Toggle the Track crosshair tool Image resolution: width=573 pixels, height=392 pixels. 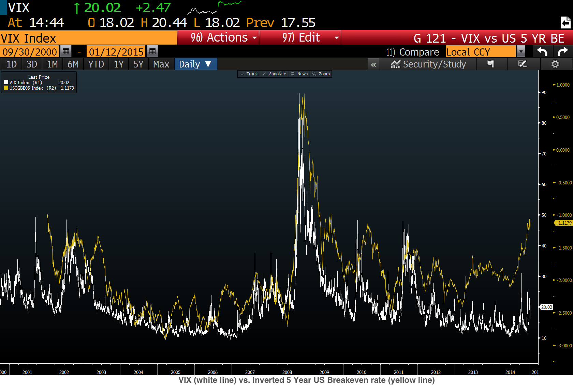[249, 74]
